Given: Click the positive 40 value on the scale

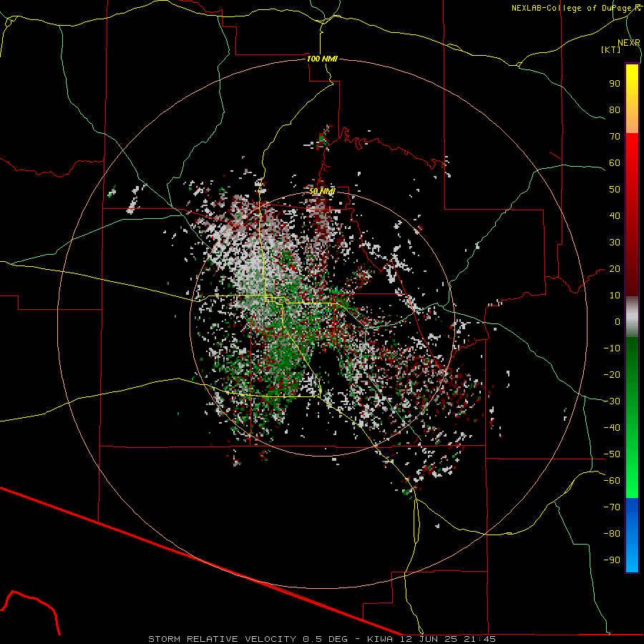Looking at the screenshot, I should pyautogui.click(x=615, y=216).
